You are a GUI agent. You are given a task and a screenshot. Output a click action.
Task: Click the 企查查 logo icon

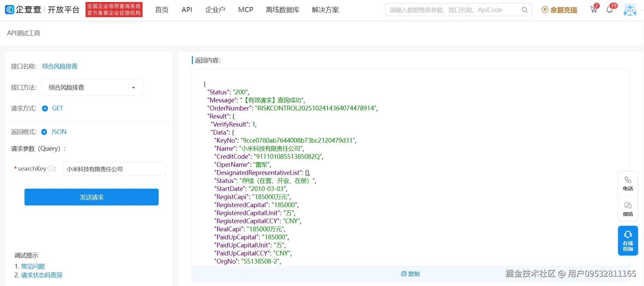(9, 10)
